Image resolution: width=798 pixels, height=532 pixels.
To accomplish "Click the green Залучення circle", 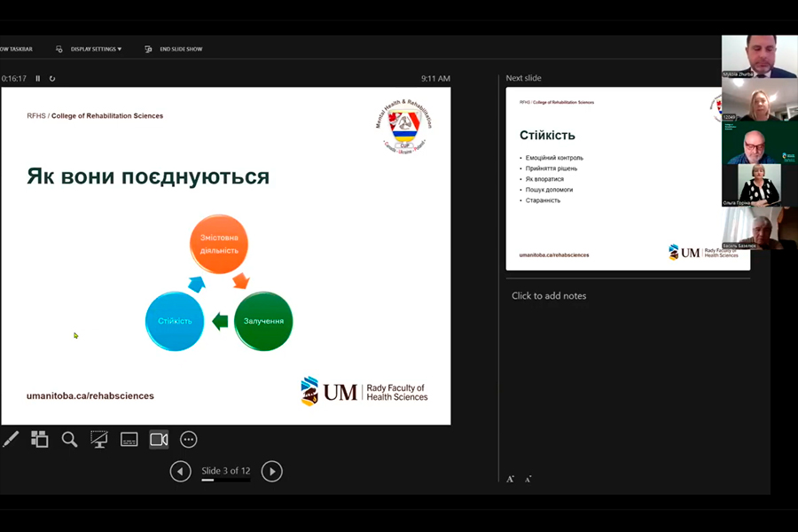I will click(263, 321).
